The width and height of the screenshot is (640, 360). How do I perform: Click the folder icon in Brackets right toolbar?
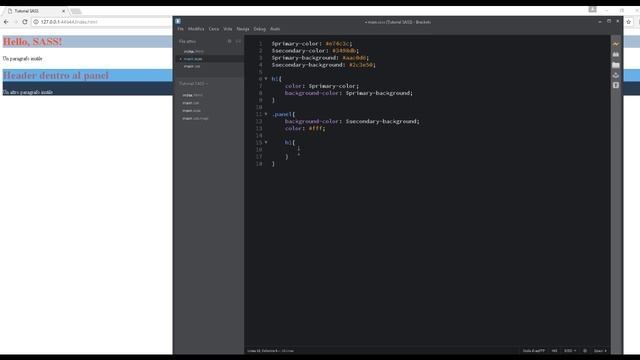(x=616, y=65)
